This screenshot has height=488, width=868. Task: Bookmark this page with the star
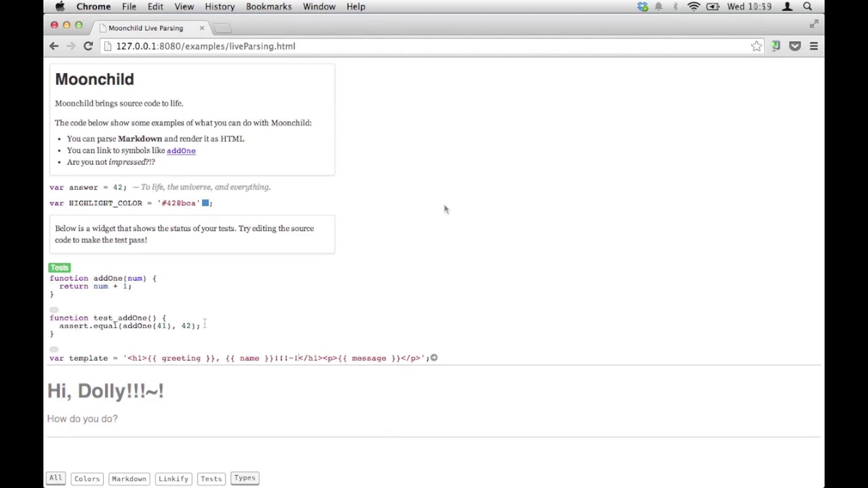pos(756,46)
